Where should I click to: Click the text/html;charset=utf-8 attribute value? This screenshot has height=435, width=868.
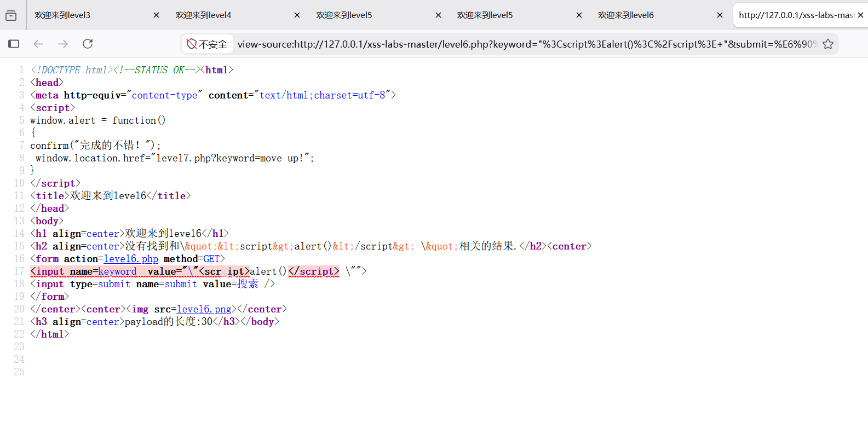coord(322,95)
